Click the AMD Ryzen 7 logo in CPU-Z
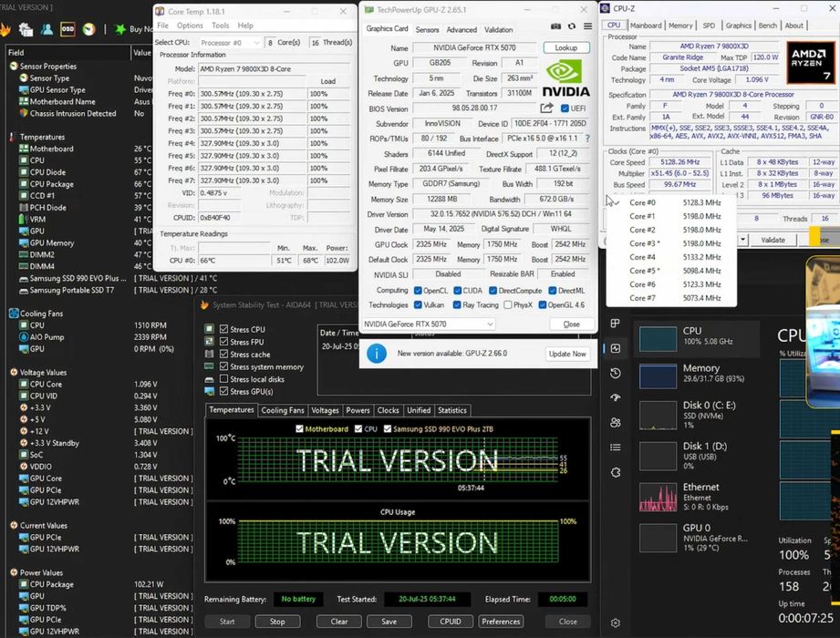The image size is (840, 638). (x=811, y=63)
